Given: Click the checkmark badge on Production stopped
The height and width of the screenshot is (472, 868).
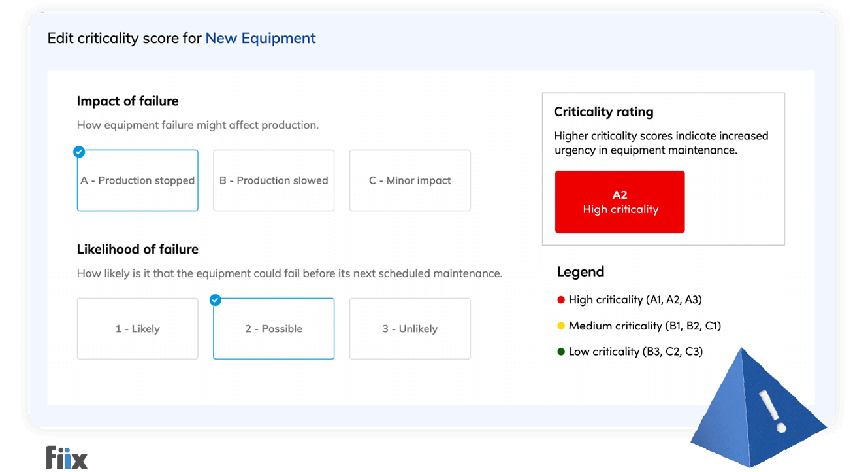Looking at the screenshot, I should (79, 152).
